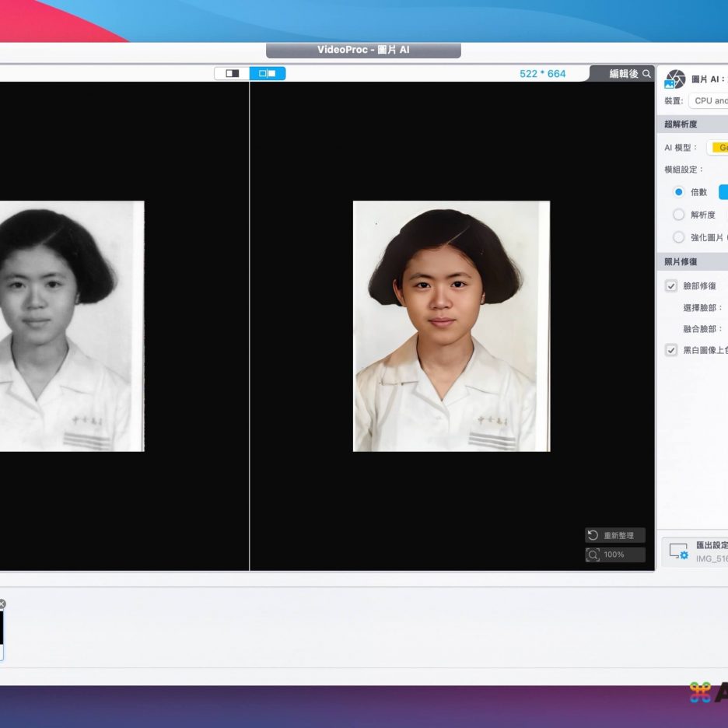Open the blue 倍數 scale dropdown
Screen dimensions: 728x728
click(723, 192)
